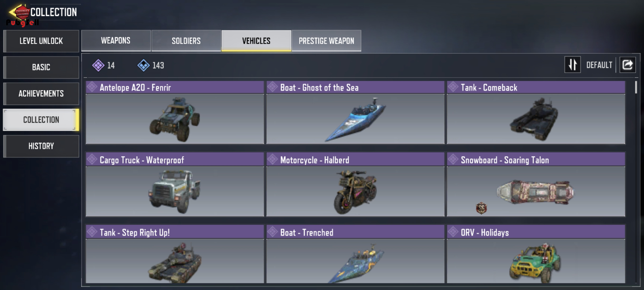This screenshot has width=644, height=290.
Task: Click the share export icon
Action: coord(627,65)
